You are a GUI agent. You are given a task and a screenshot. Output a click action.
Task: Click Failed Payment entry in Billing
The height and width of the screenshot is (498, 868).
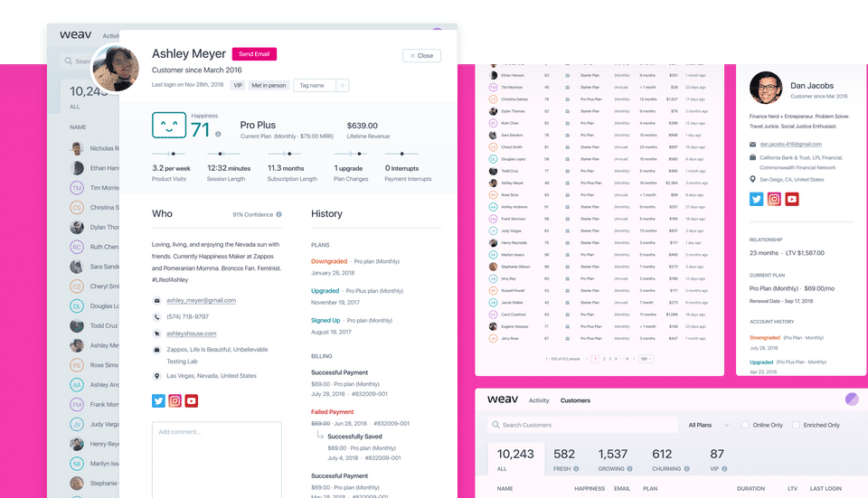[332, 411]
